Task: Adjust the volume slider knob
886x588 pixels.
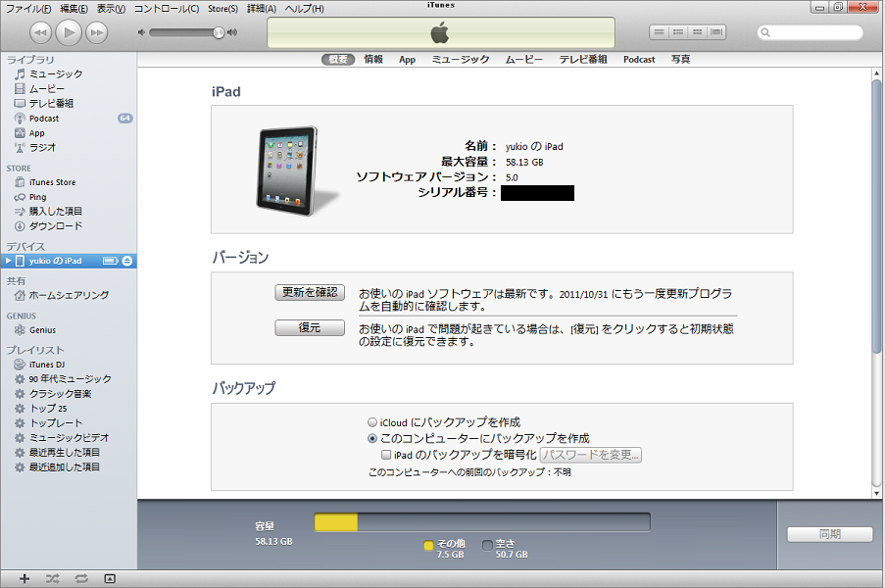Action: [219, 32]
